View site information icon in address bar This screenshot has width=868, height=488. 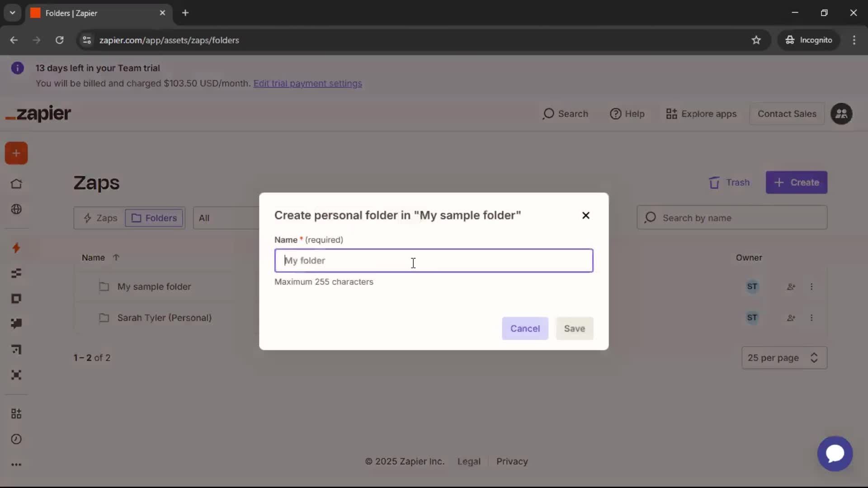click(87, 40)
